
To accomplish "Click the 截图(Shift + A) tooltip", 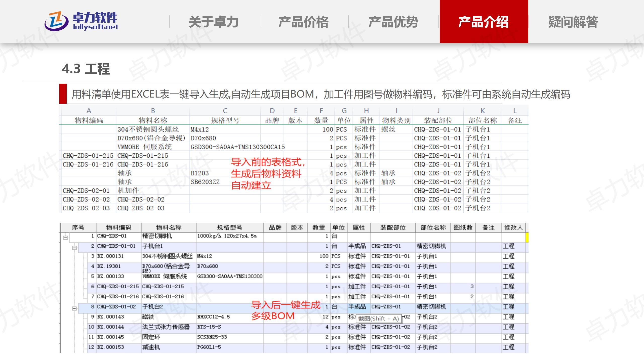I will pos(379,319).
